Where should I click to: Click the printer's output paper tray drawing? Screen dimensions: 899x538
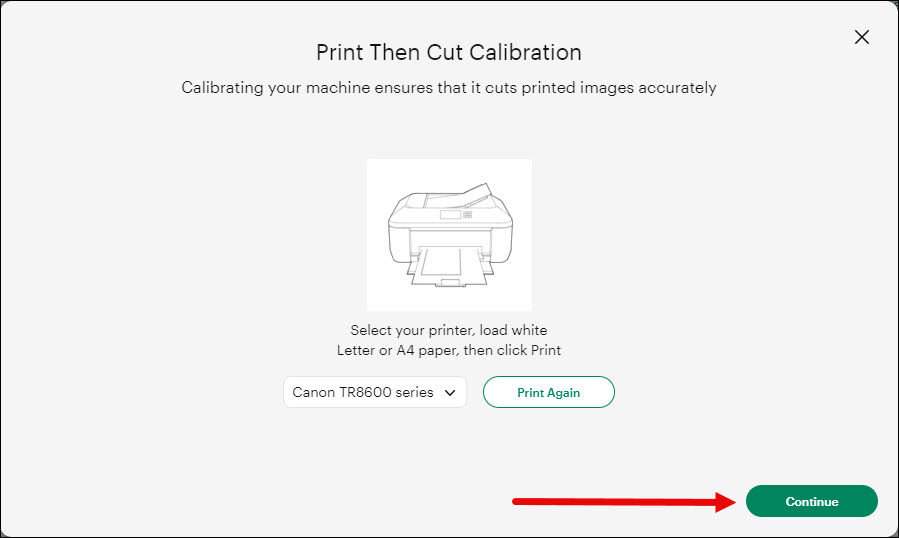(x=449, y=278)
